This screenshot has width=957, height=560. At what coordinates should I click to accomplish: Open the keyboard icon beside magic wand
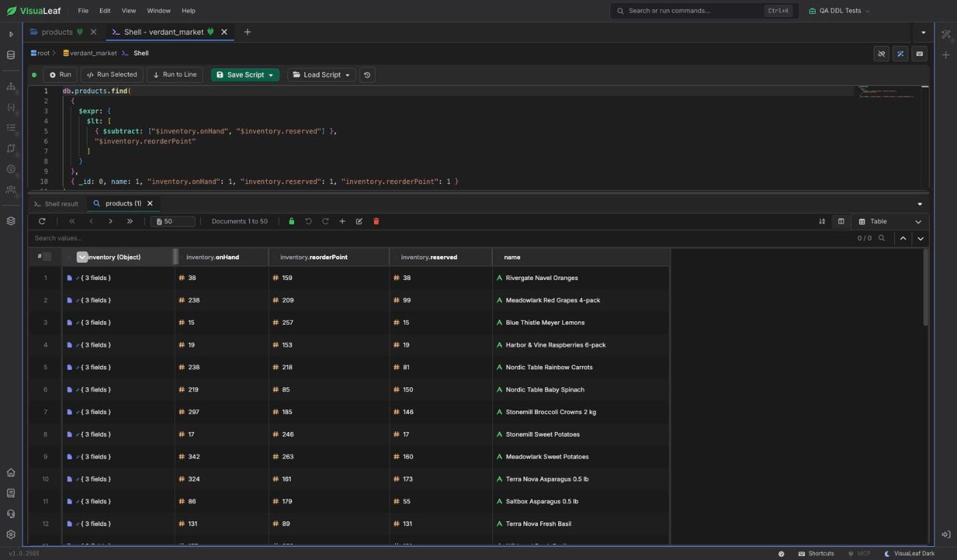pos(920,54)
